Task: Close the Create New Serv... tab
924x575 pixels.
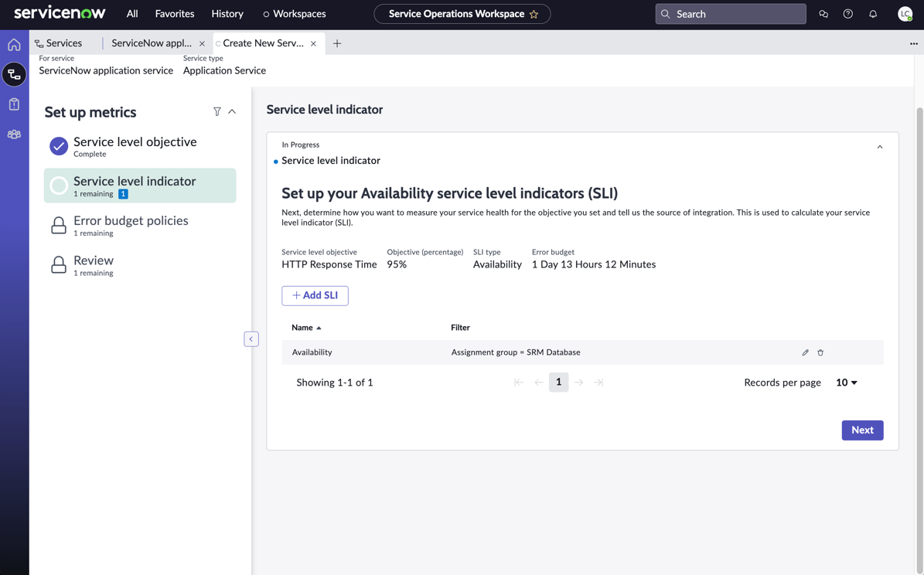Action: coord(313,43)
